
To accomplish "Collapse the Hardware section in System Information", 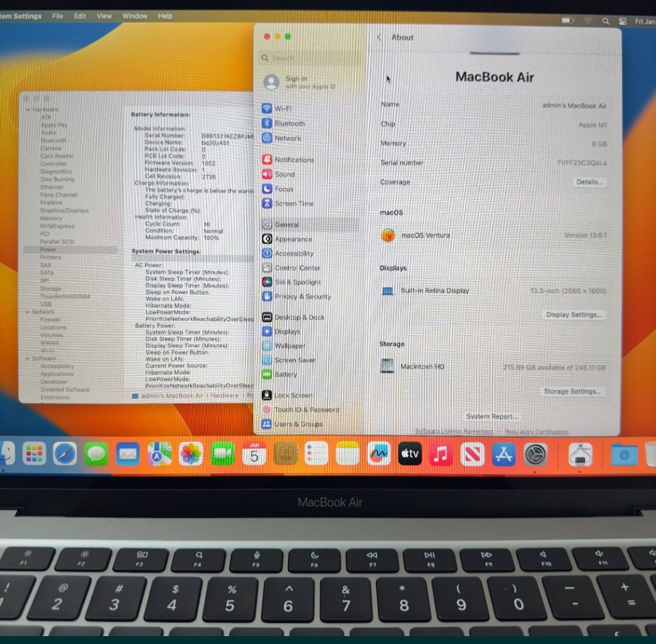I will [28, 109].
